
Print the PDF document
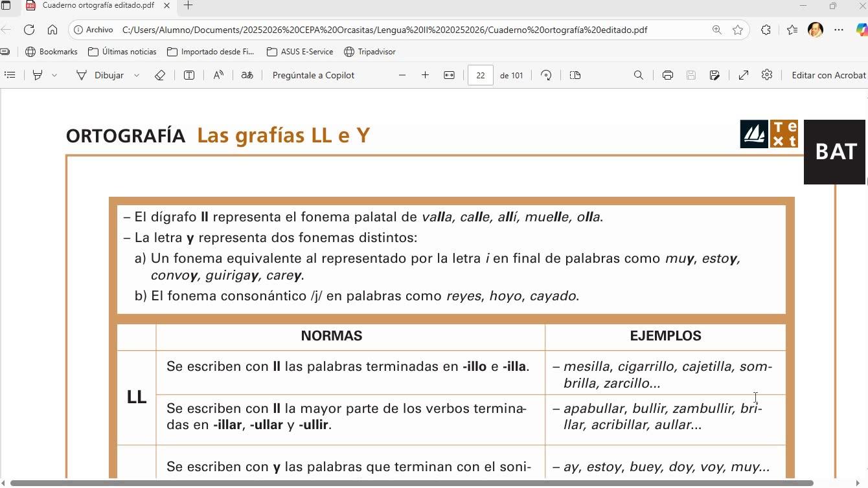(x=667, y=75)
